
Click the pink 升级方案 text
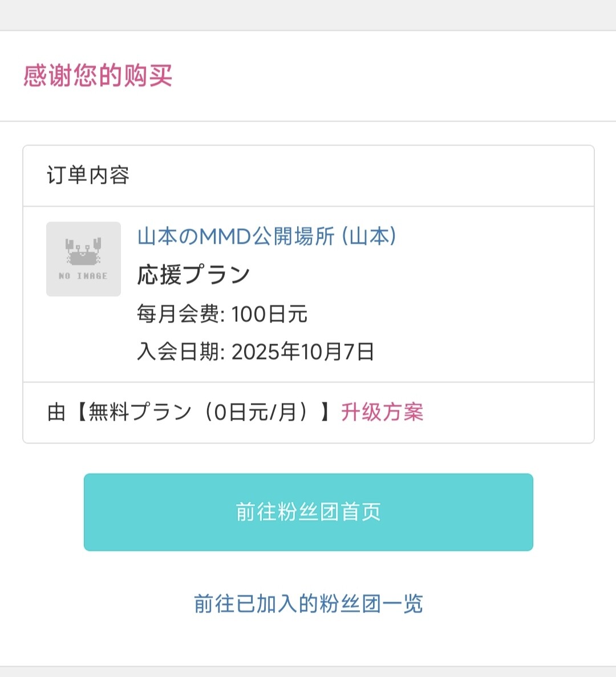click(382, 412)
